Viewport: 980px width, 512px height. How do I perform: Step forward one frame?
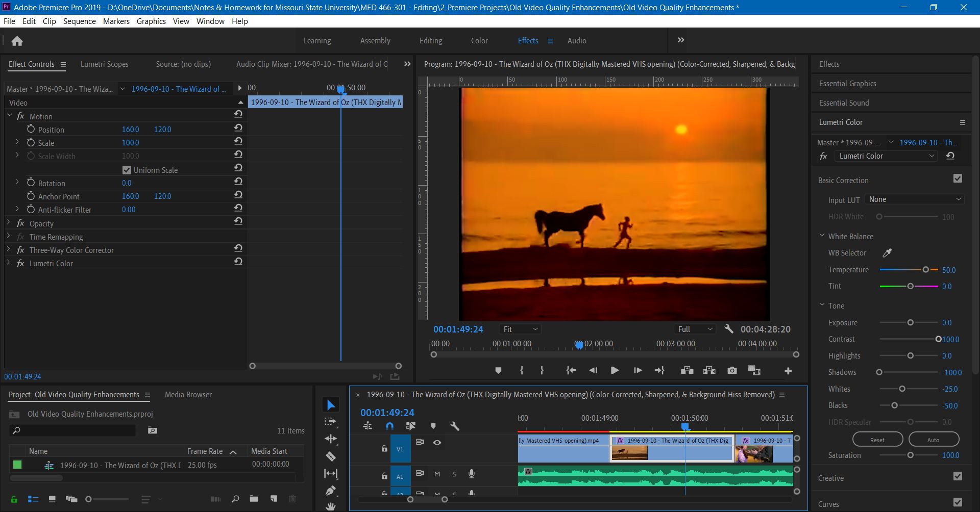tap(638, 371)
